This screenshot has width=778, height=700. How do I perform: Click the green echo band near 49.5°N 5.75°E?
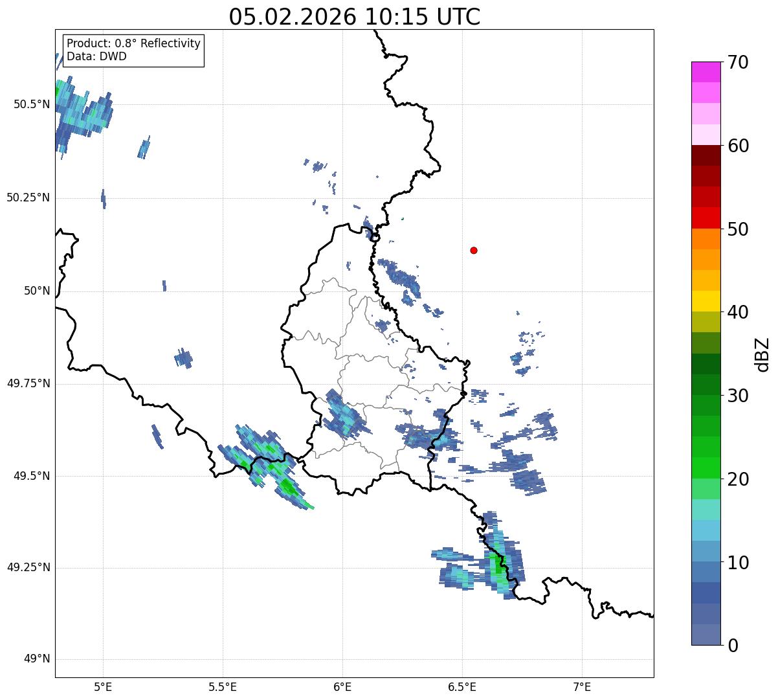pyautogui.click(x=267, y=466)
